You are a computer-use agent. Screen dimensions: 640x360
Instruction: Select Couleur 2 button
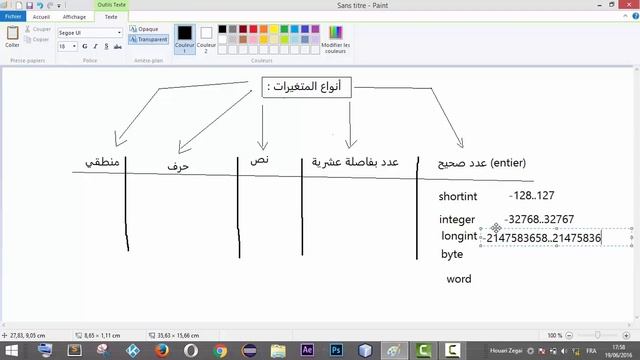[x=206, y=39]
